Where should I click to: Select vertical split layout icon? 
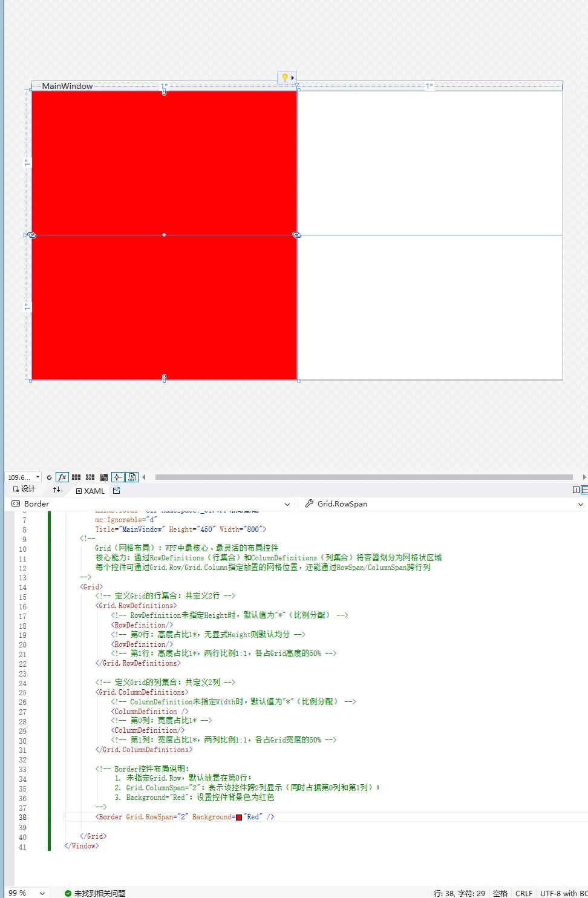tap(577, 490)
